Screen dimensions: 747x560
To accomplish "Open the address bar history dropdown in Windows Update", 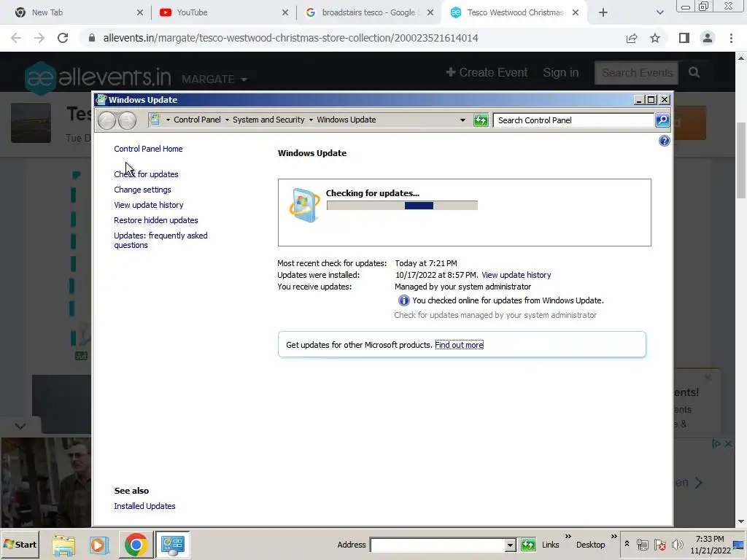I will [x=462, y=120].
